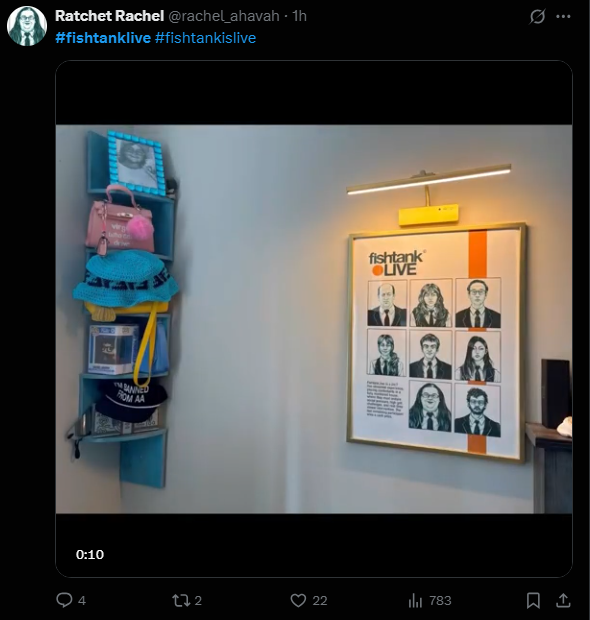Like the post with heart icon
The image size is (590, 620).
pos(298,600)
